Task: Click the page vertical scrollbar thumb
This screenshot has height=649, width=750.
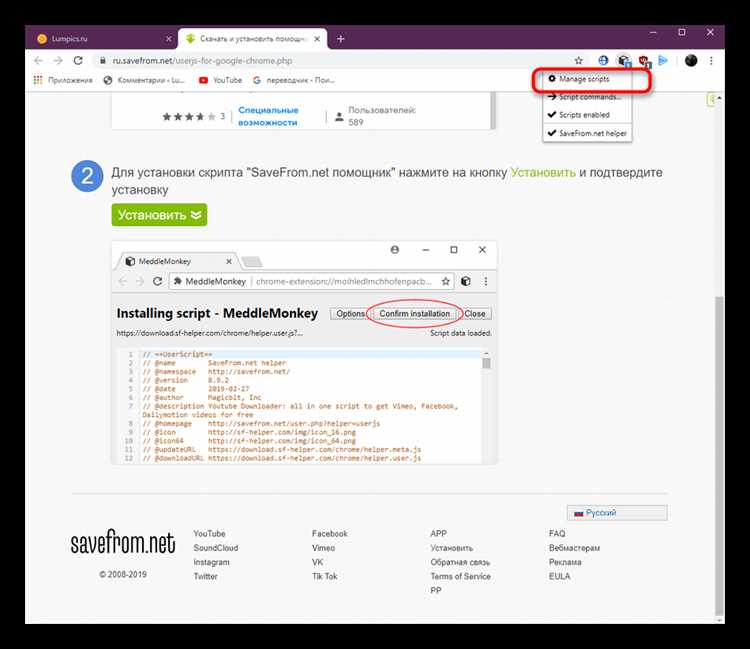Action: pyautogui.click(x=719, y=454)
